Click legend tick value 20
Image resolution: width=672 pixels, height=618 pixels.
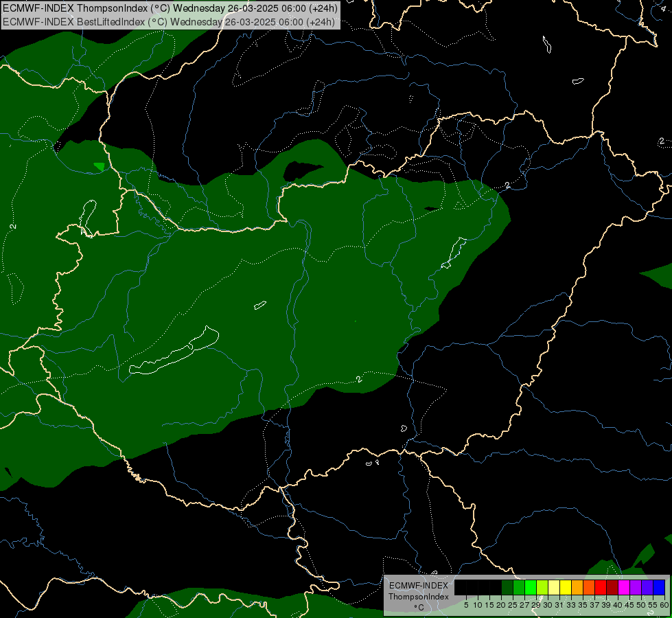coord(502,605)
